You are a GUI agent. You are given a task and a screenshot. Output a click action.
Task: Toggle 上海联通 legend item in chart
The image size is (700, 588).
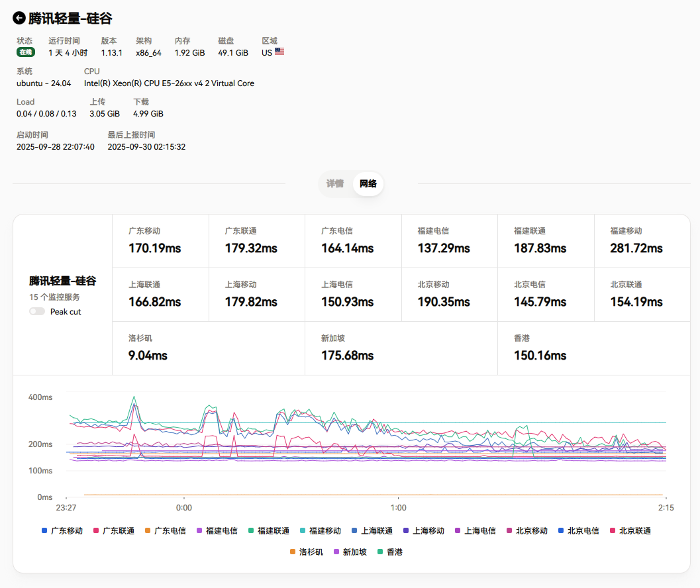tap(372, 531)
